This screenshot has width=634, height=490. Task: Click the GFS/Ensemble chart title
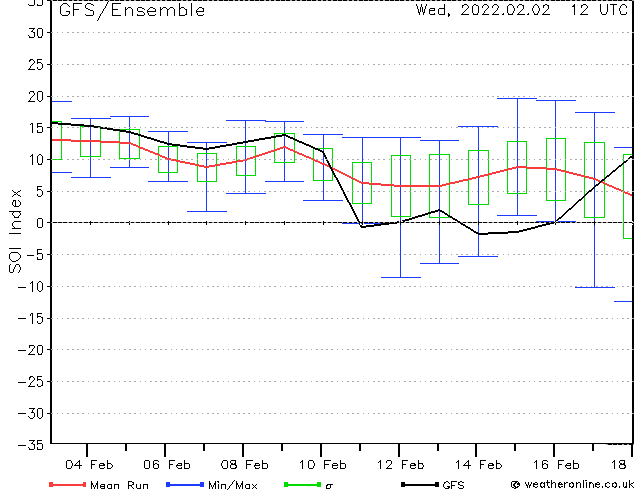(132, 10)
